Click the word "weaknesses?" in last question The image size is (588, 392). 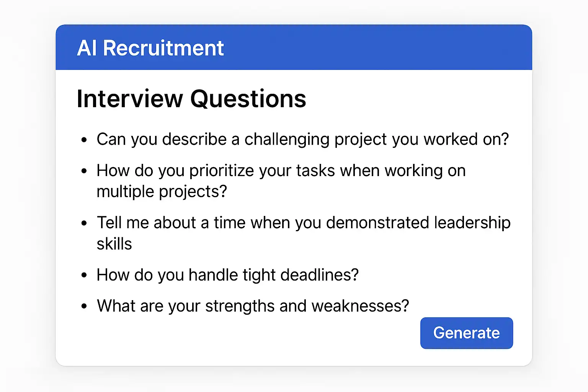point(360,306)
